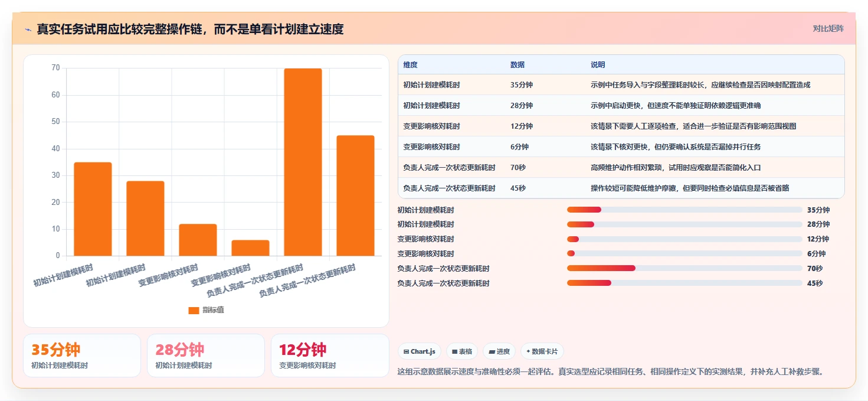Click the chart bar reaching 12
Screen dimensions: 868x401
click(198, 240)
